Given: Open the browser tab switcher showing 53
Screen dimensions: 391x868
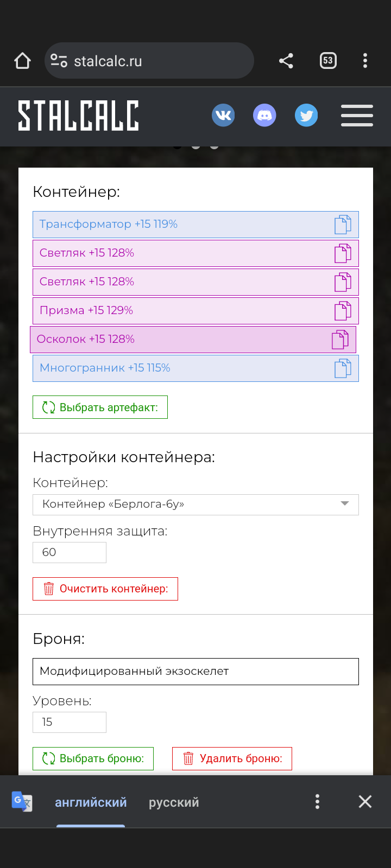Looking at the screenshot, I should tap(328, 61).
